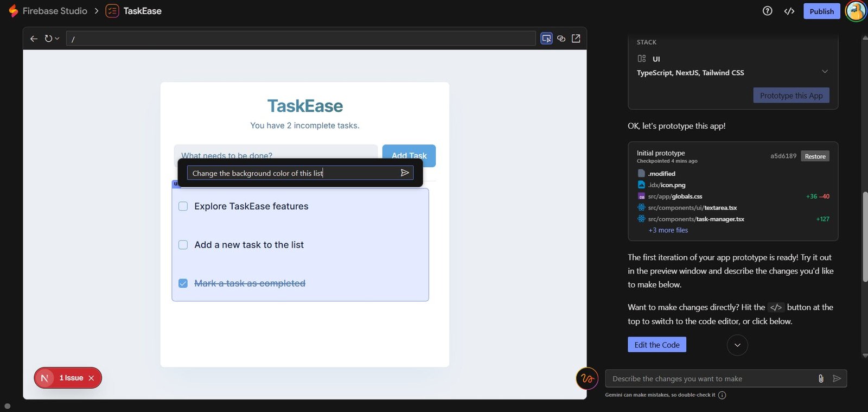868x412 pixels.
Task: Reload the preview page
Action: (48, 39)
